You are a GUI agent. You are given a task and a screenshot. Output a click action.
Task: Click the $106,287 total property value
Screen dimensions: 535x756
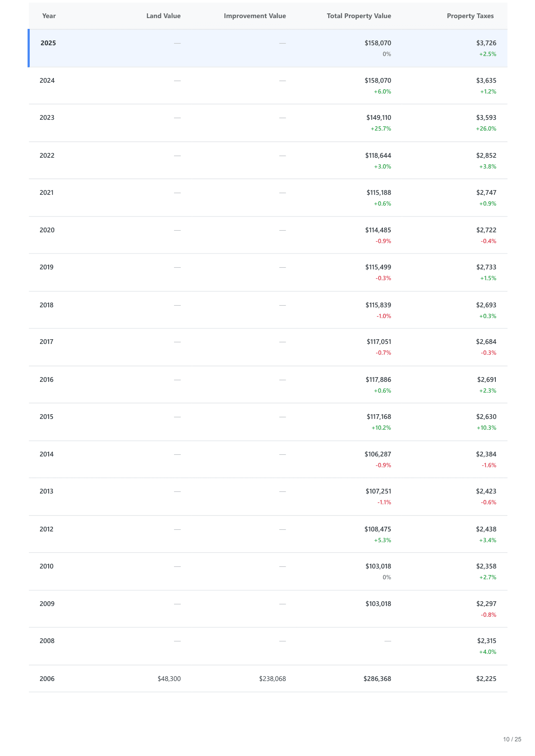[x=378, y=454]
